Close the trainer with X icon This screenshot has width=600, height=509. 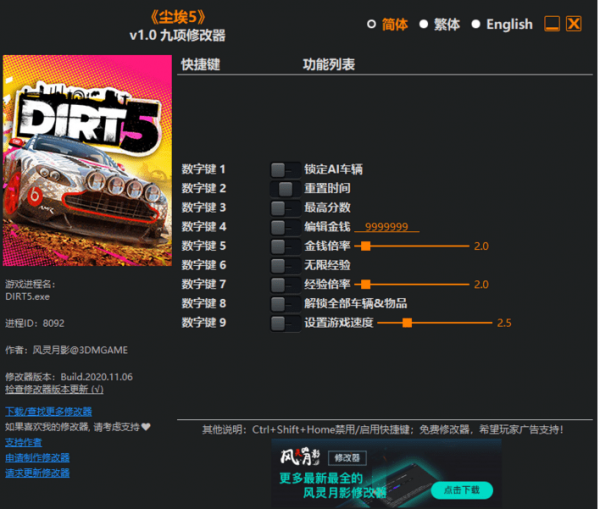click(574, 24)
